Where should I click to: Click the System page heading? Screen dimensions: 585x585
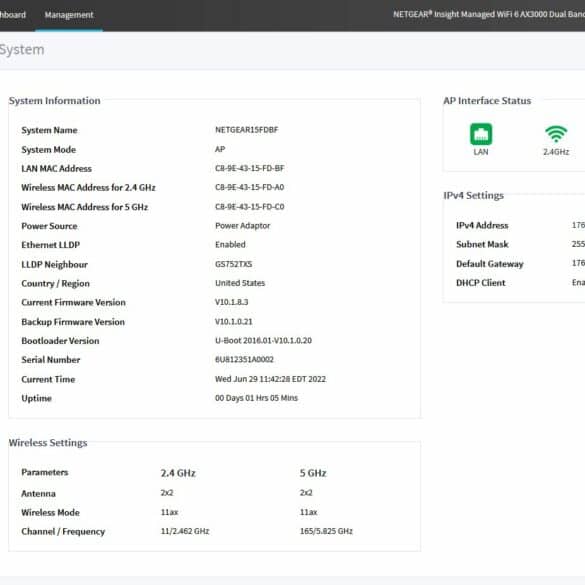click(x=22, y=50)
